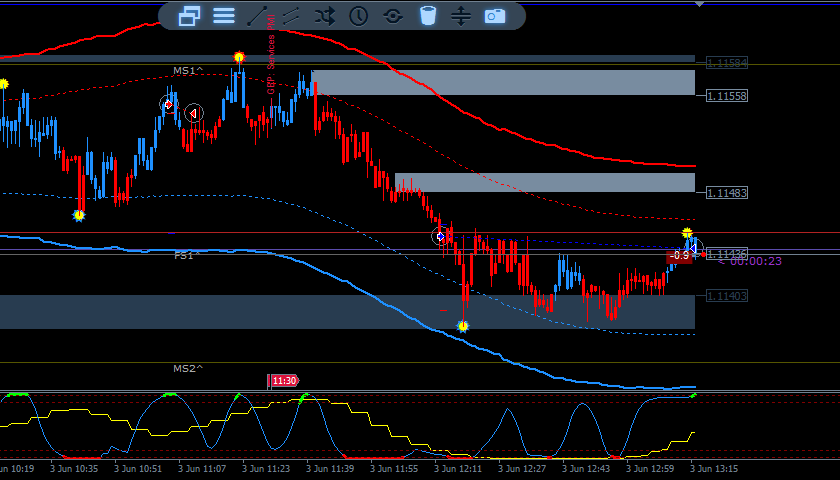
Task: Click the sun marker at far left edge
Action: click(x=4, y=84)
